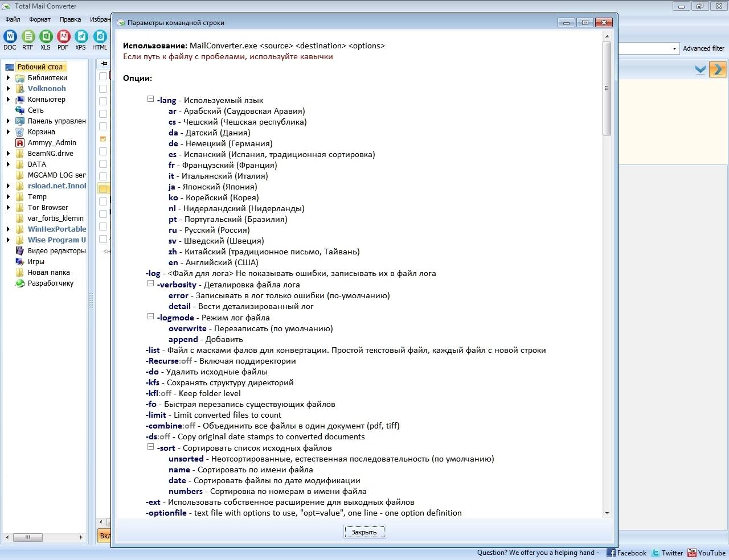Open the Facebook link
Image resolution: width=729 pixels, height=560 pixels.
pyautogui.click(x=626, y=553)
